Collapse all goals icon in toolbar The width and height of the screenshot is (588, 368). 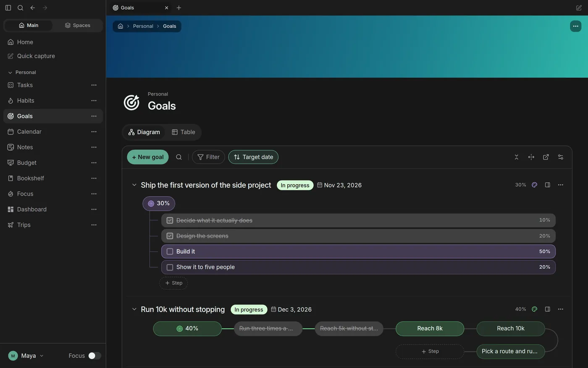(517, 157)
